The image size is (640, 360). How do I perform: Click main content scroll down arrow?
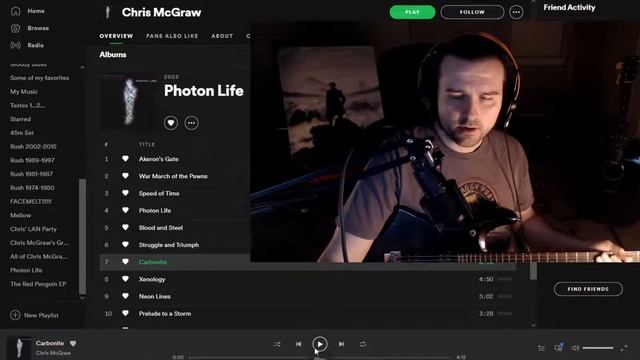pos(533,325)
